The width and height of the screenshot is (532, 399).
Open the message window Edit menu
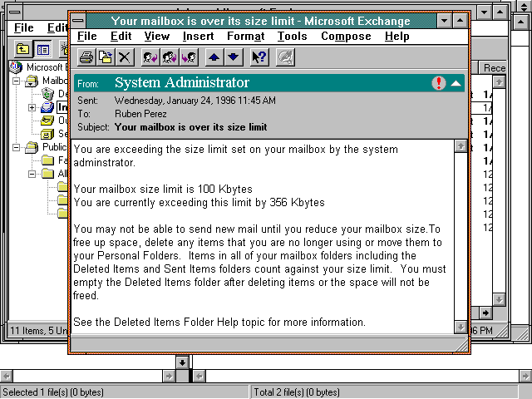tap(121, 37)
